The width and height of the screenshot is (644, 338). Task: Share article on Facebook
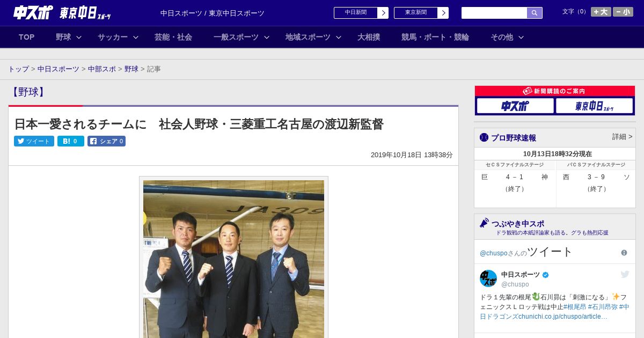pyautogui.click(x=106, y=141)
